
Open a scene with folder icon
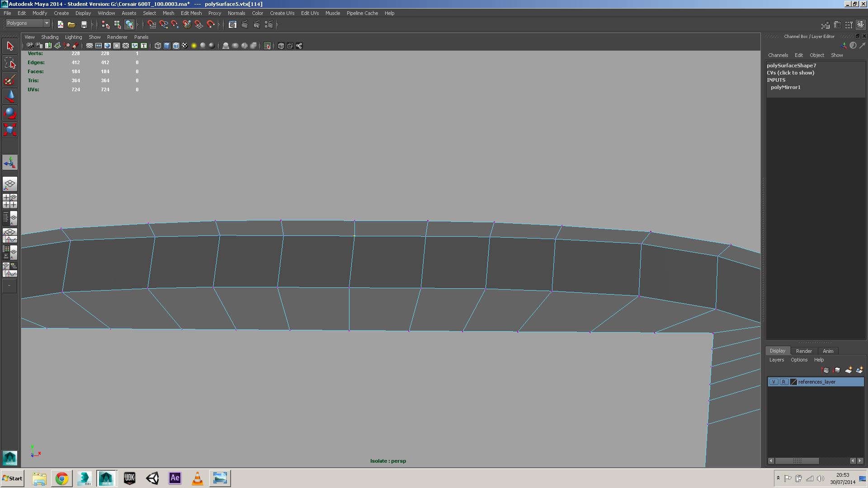[71, 24]
